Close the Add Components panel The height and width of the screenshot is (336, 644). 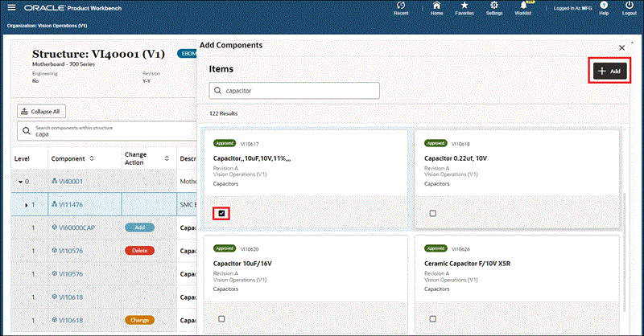[x=621, y=48]
